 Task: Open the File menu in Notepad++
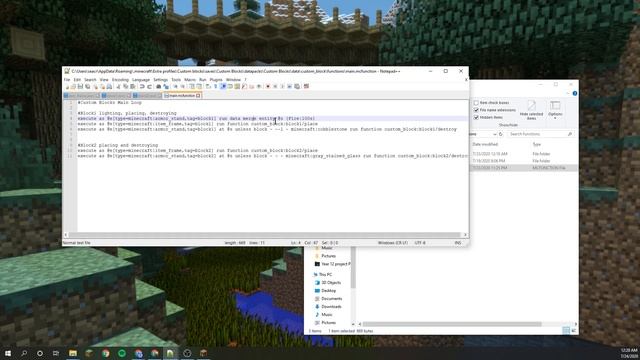pyautogui.click(x=67, y=80)
